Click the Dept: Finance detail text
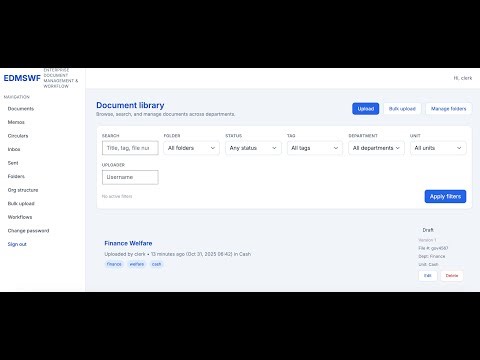Image resolution: width=480 pixels, height=360 pixels. point(432,256)
